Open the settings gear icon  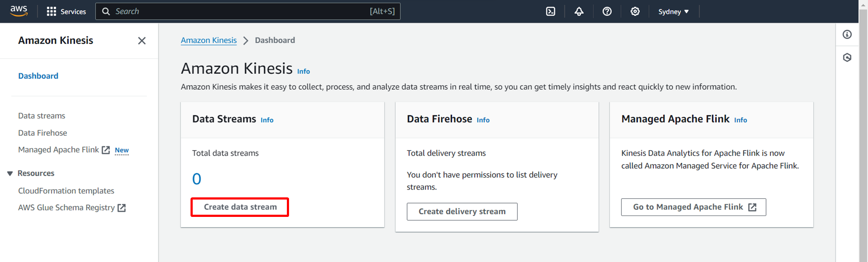coord(635,11)
